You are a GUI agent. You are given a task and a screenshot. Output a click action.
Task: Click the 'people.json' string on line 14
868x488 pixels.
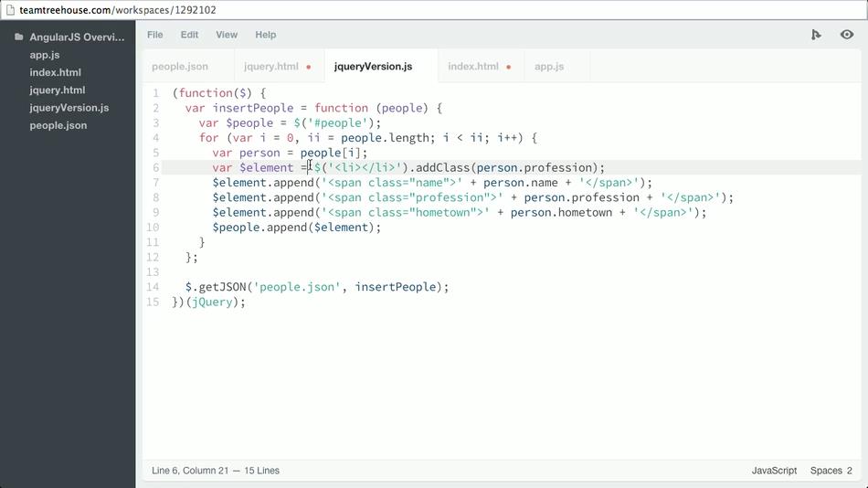(297, 287)
